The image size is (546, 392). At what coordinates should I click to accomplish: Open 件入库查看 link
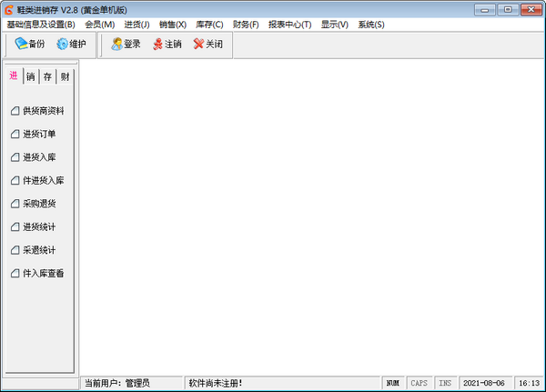(44, 273)
